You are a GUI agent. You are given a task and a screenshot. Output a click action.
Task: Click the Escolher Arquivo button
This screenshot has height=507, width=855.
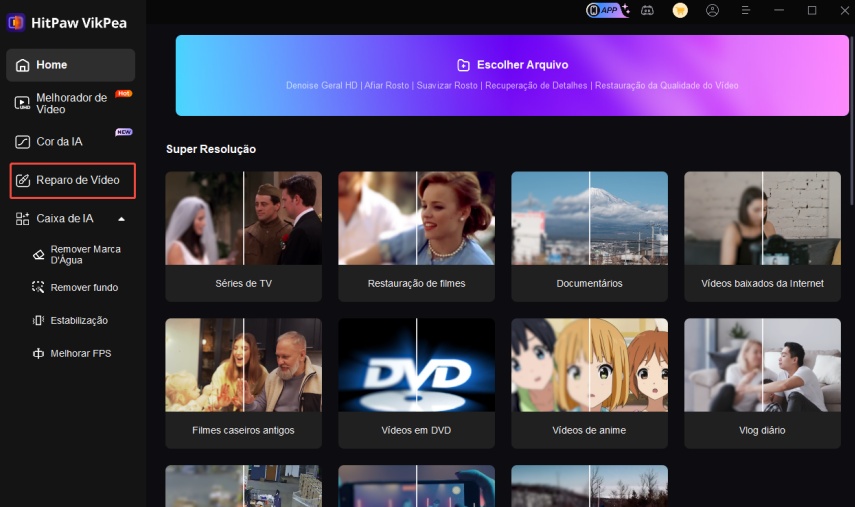tap(512, 75)
